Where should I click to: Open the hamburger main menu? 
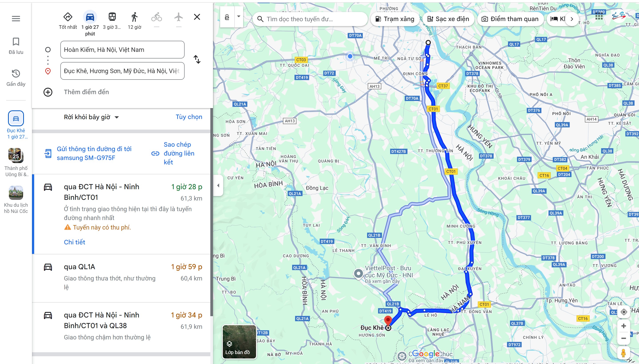click(x=16, y=19)
